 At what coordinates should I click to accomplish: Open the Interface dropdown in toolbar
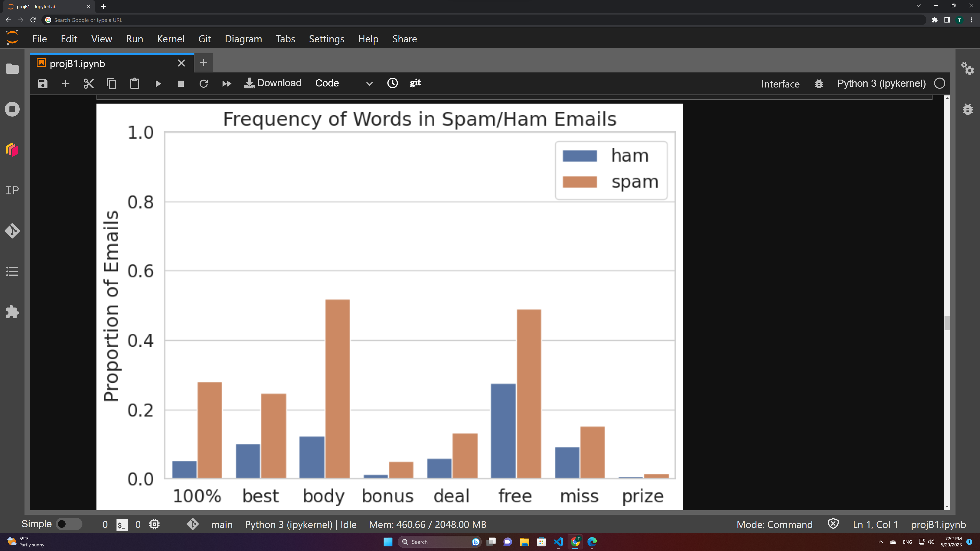780,84
